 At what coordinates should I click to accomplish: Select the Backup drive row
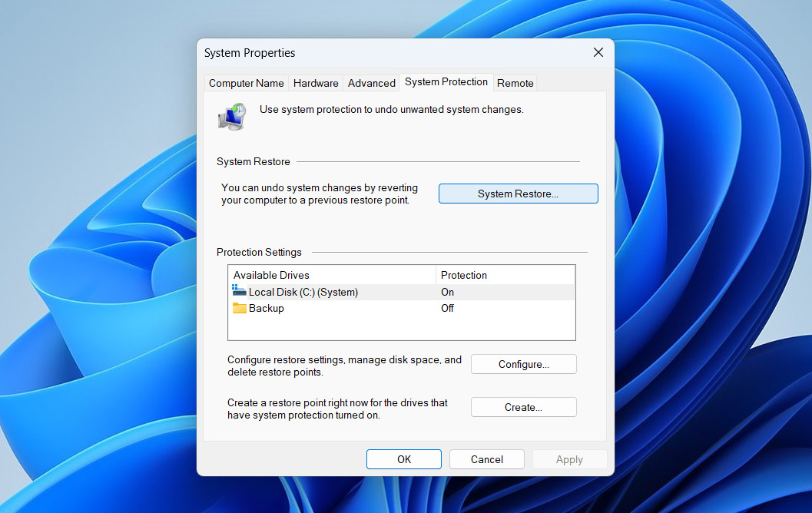[x=401, y=308]
